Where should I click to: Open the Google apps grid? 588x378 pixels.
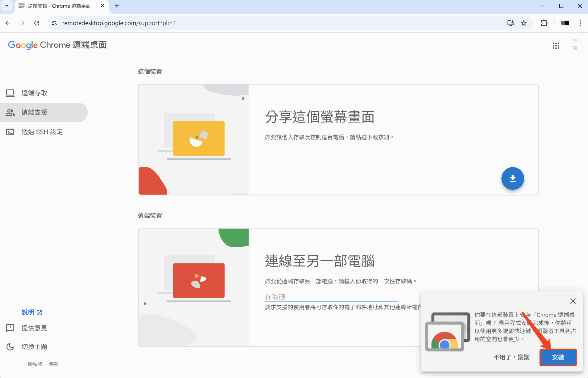pos(556,46)
